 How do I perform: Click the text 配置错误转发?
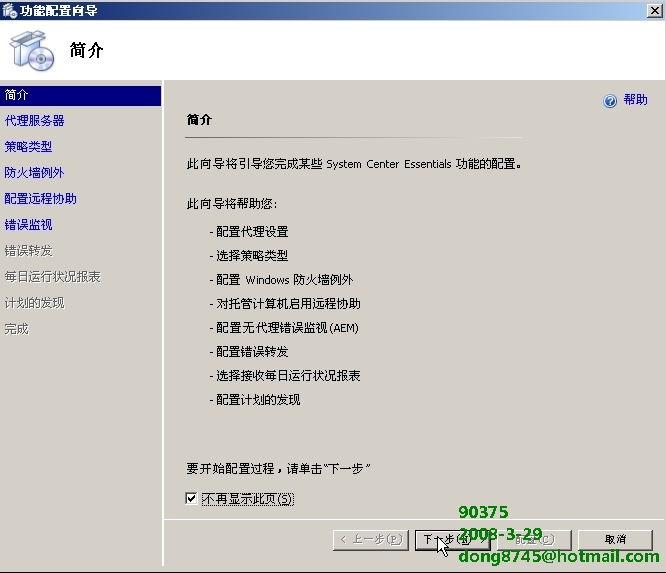(252, 352)
